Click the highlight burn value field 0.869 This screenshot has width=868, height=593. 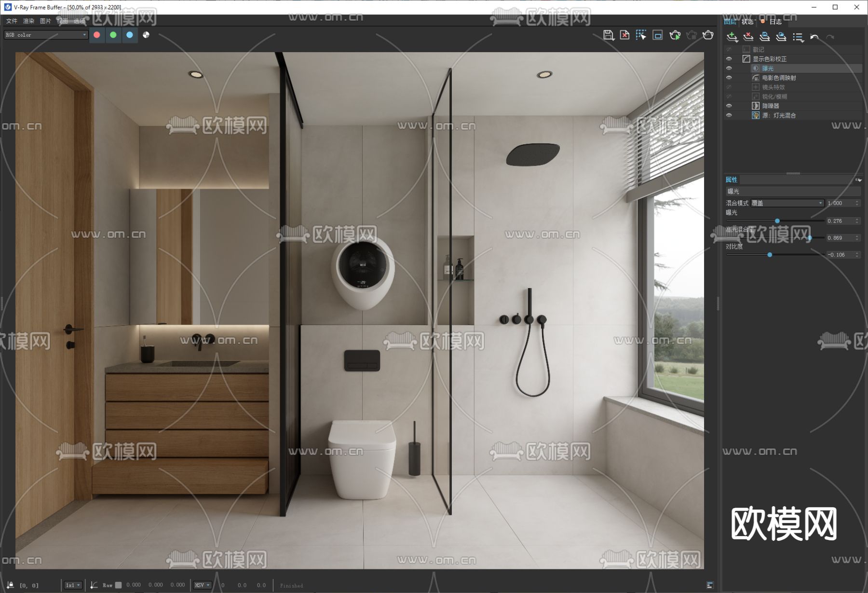pyautogui.click(x=840, y=238)
